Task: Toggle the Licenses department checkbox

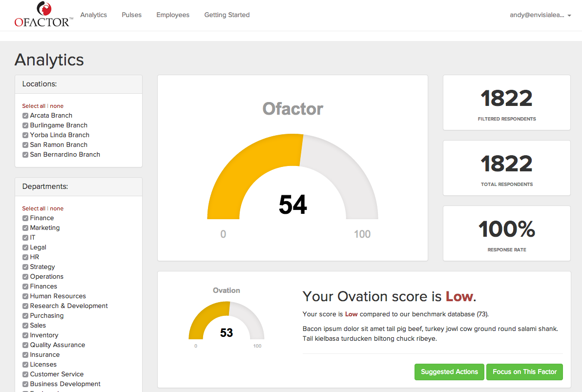Action: pos(25,365)
